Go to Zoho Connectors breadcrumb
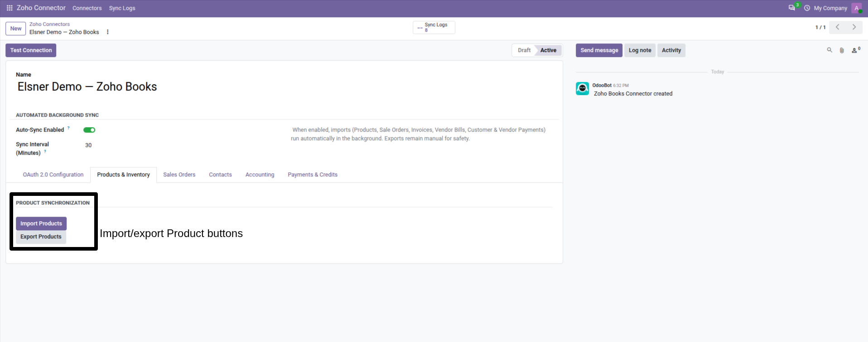The height and width of the screenshot is (342, 868). click(x=49, y=24)
